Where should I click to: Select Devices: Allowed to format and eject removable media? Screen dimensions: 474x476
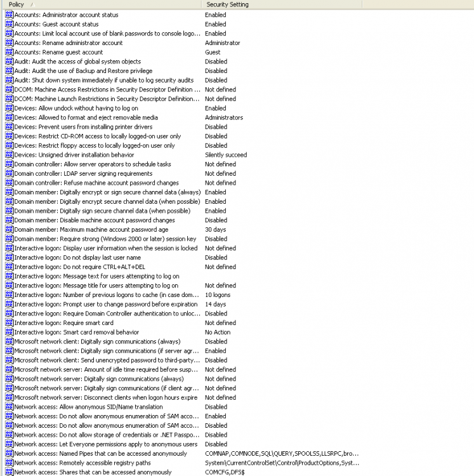tap(86, 117)
